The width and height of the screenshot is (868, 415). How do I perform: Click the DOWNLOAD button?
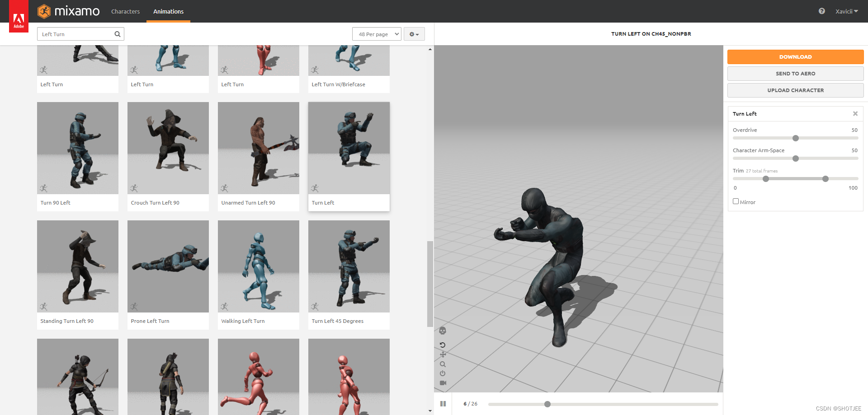(795, 57)
